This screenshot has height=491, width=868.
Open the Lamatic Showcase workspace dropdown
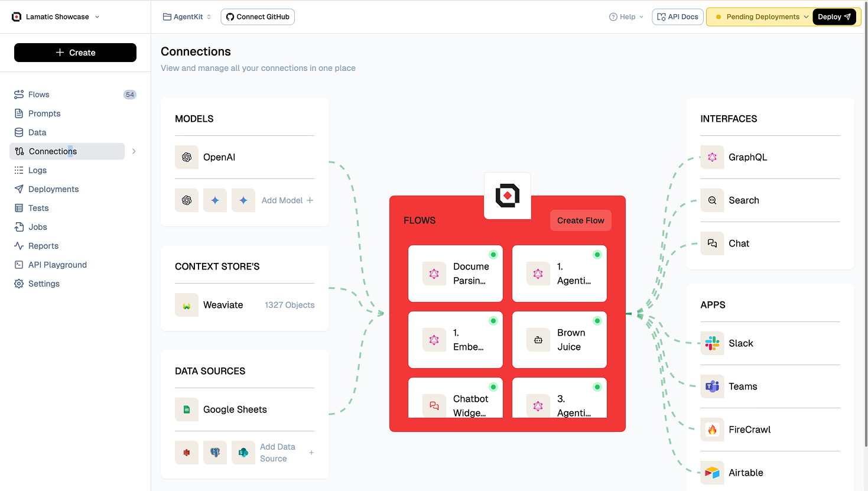tap(56, 17)
